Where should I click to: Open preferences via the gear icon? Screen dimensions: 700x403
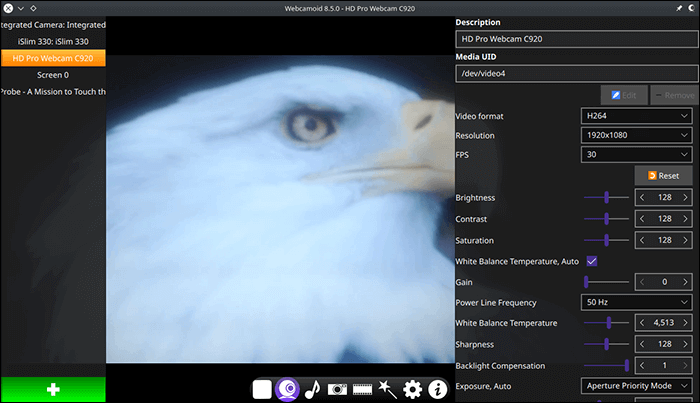click(x=412, y=389)
